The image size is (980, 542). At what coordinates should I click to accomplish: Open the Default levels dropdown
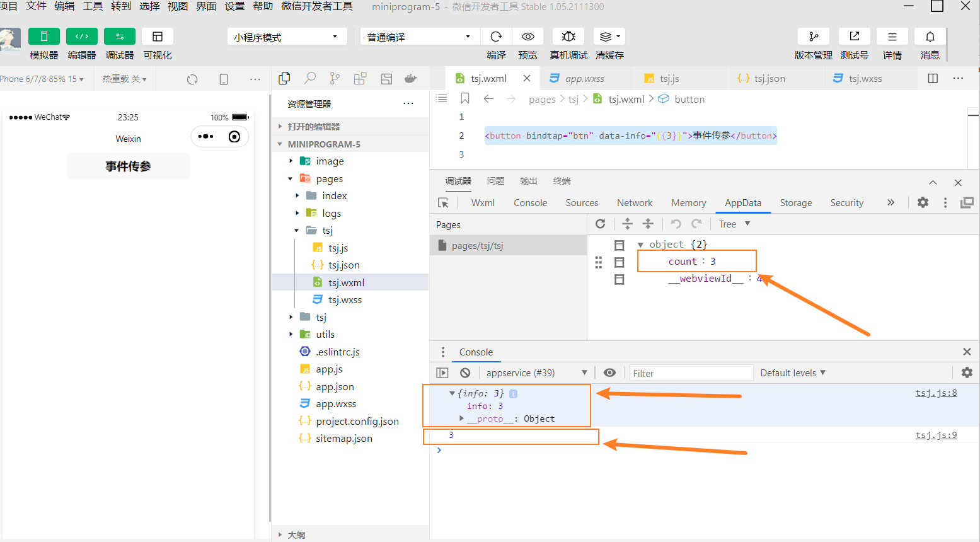coord(793,373)
